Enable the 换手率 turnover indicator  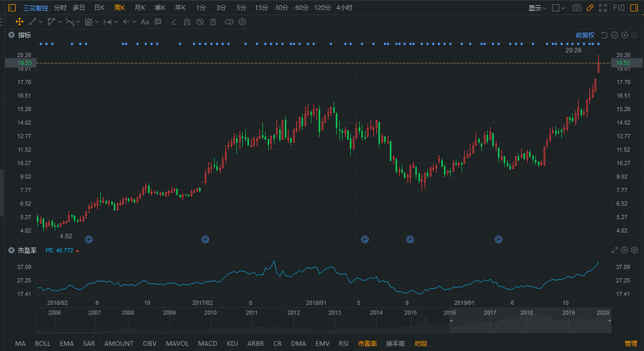(x=396, y=344)
